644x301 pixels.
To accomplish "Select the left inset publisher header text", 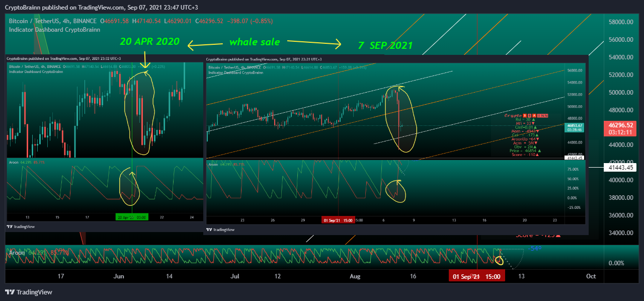I will 64,58.
